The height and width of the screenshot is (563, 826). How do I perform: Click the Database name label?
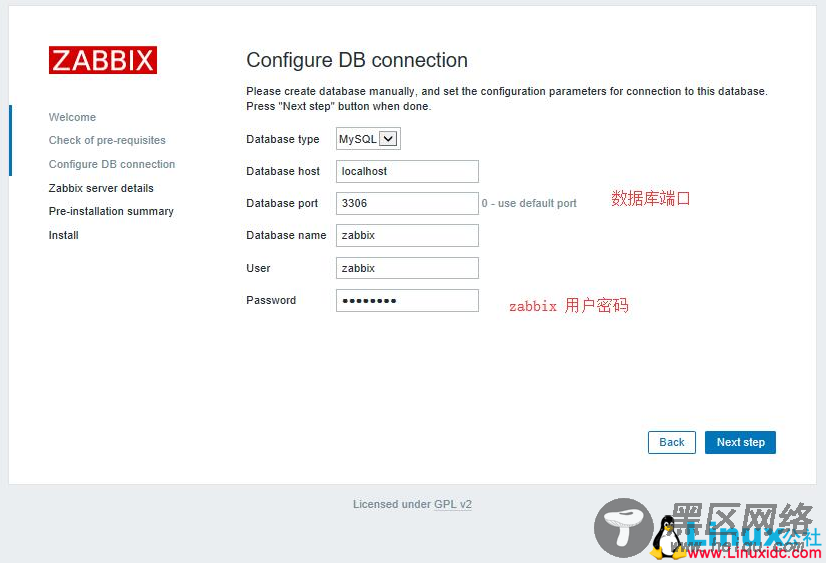[x=286, y=235]
